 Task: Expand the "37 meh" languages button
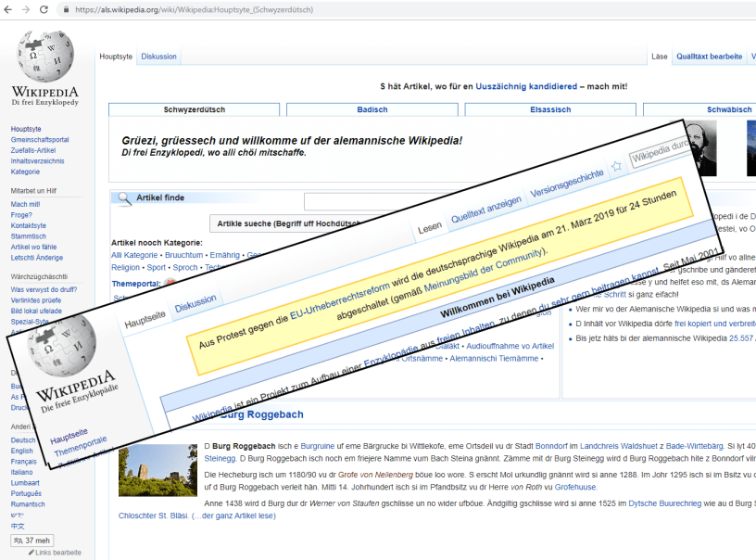pyautogui.click(x=31, y=541)
